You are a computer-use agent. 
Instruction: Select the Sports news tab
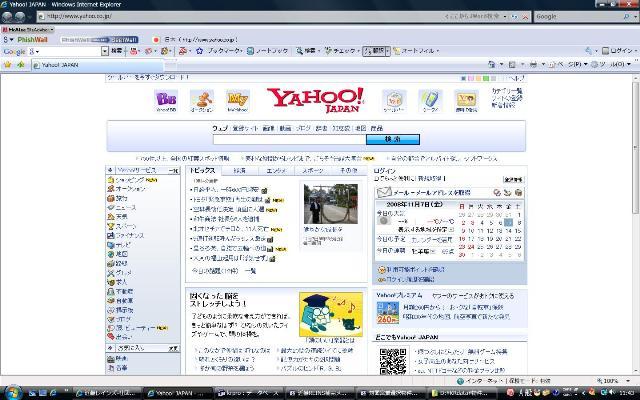[x=313, y=171]
